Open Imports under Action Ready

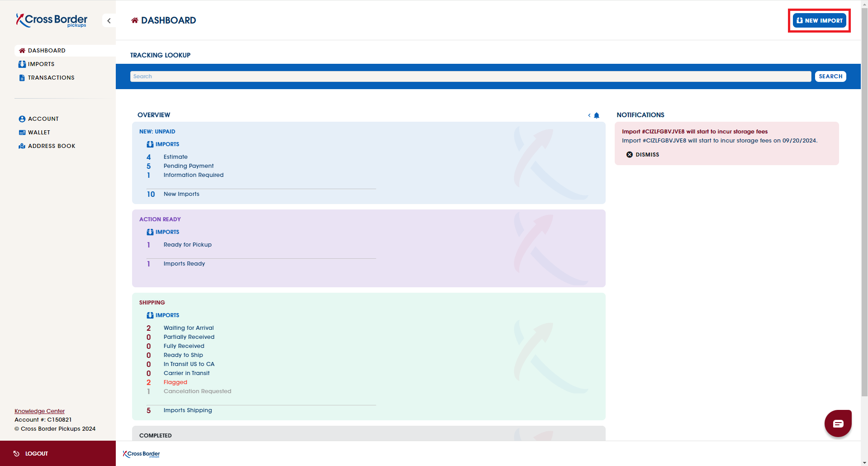coord(163,232)
